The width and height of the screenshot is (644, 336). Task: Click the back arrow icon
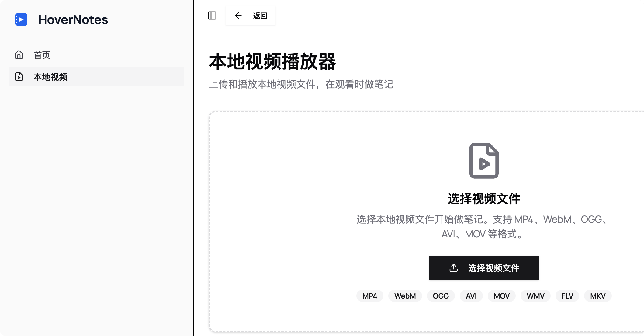(x=238, y=16)
